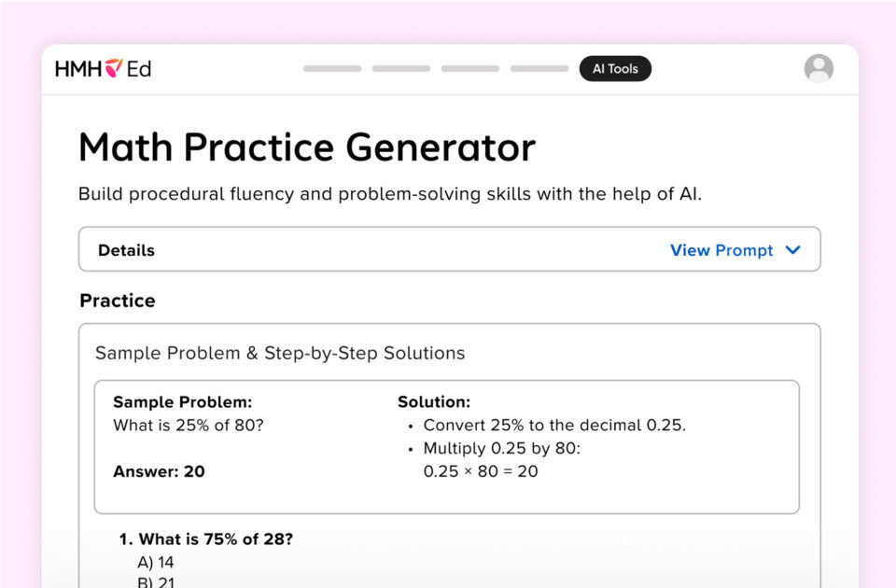Click the third gray navigation item

tap(469, 68)
